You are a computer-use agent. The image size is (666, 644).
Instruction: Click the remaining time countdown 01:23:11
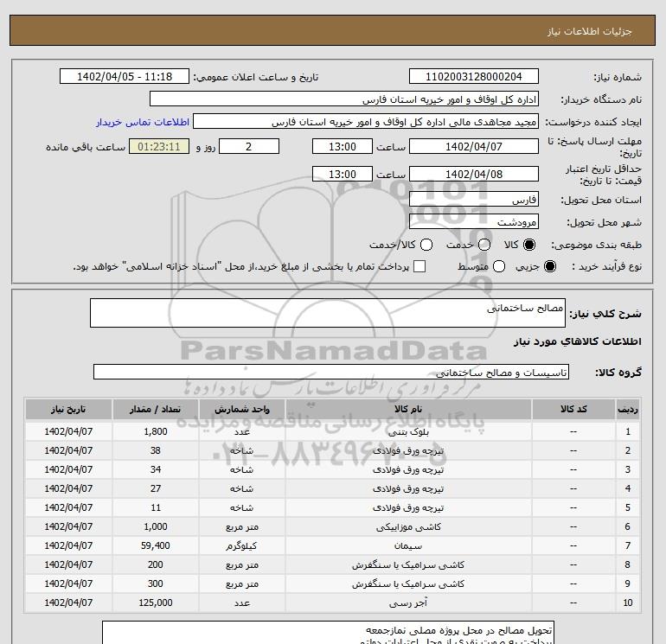coord(159,146)
